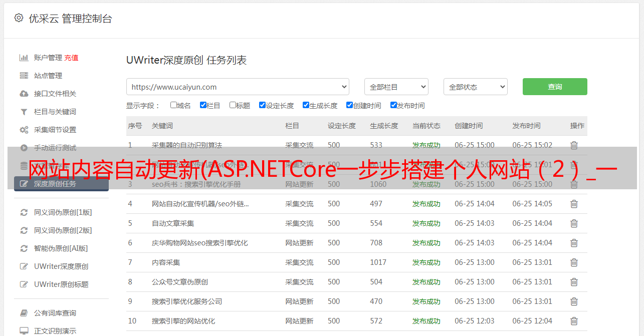Click the gears icon for 采集细节设置
The width and height of the screenshot is (644, 336).
24,130
